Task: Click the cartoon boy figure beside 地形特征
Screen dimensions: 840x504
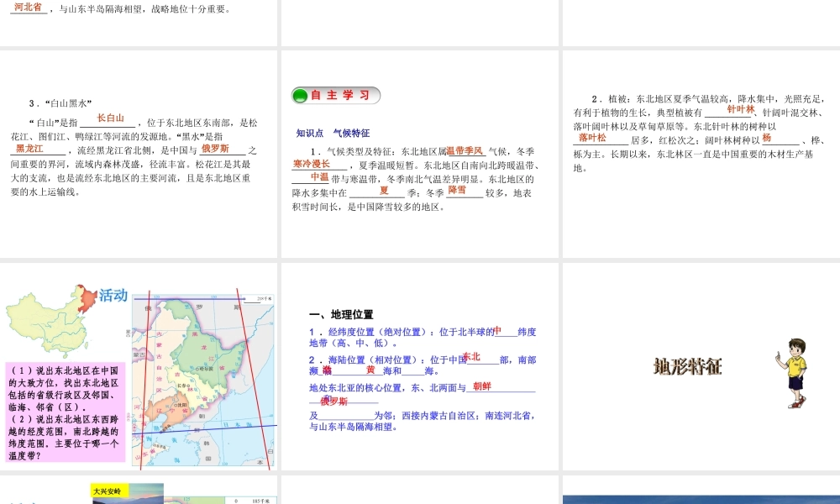Action: (x=792, y=373)
